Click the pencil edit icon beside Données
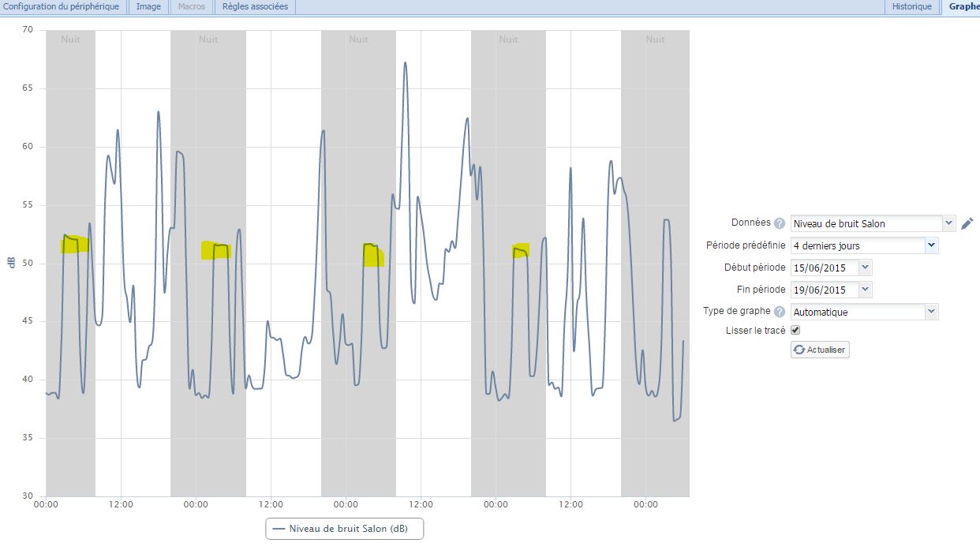 pos(967,223)
